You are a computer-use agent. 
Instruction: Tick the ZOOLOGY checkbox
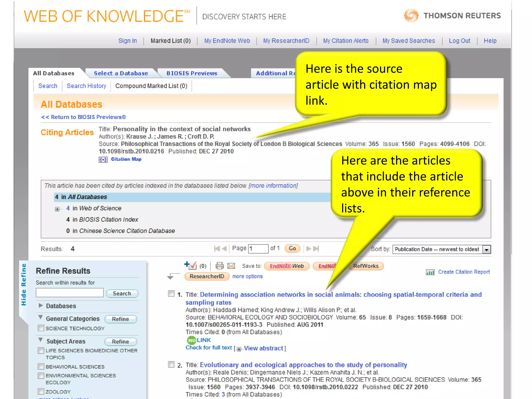coord(41,391)
